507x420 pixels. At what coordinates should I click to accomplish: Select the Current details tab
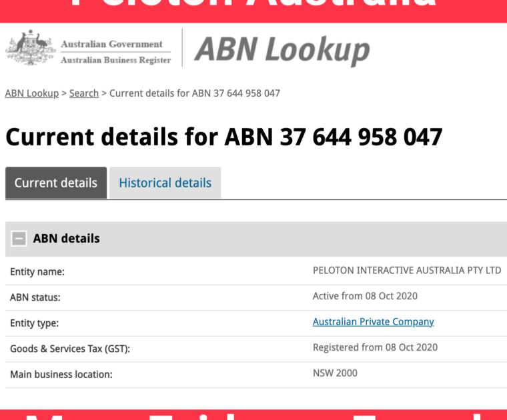[56, 183]
